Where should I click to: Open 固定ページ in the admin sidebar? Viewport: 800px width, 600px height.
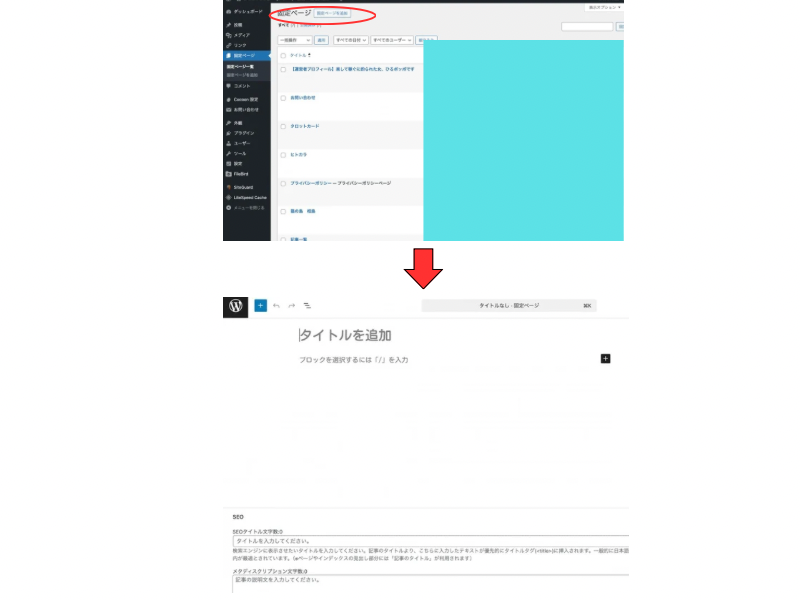click(x=242, y=55)
